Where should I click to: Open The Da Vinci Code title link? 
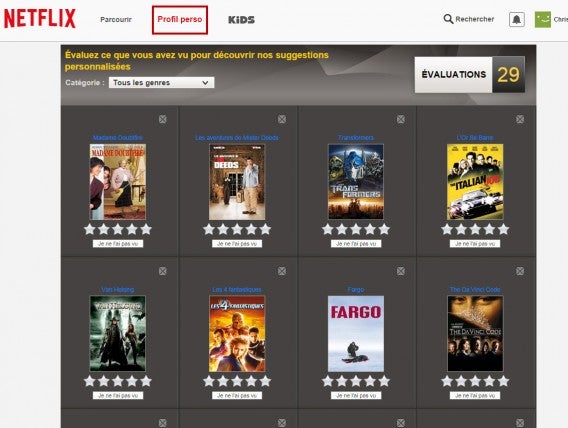(x=475, y=290)
